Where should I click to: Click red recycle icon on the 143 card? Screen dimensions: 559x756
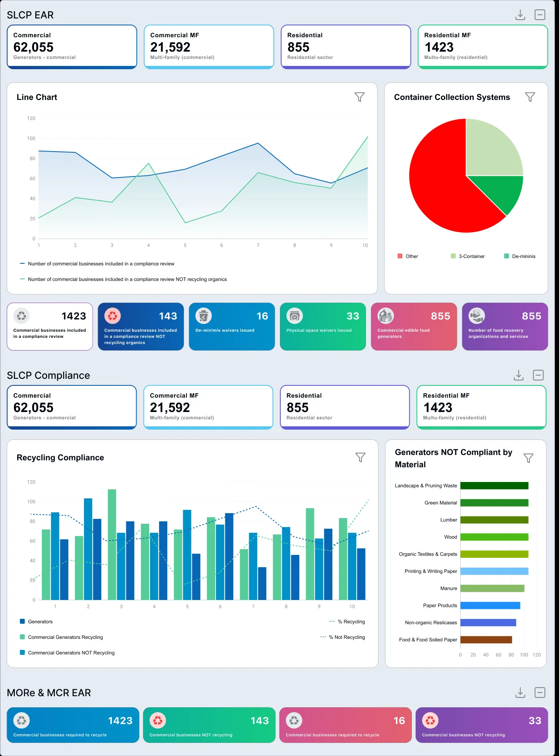[113, 316]
